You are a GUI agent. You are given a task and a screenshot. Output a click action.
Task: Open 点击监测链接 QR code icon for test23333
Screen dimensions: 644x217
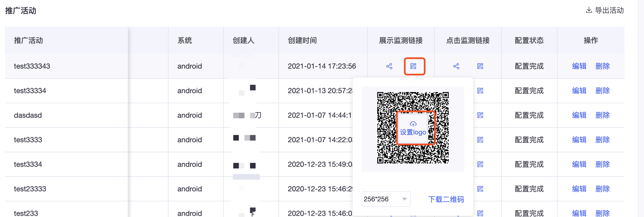[x=480, y=189]
